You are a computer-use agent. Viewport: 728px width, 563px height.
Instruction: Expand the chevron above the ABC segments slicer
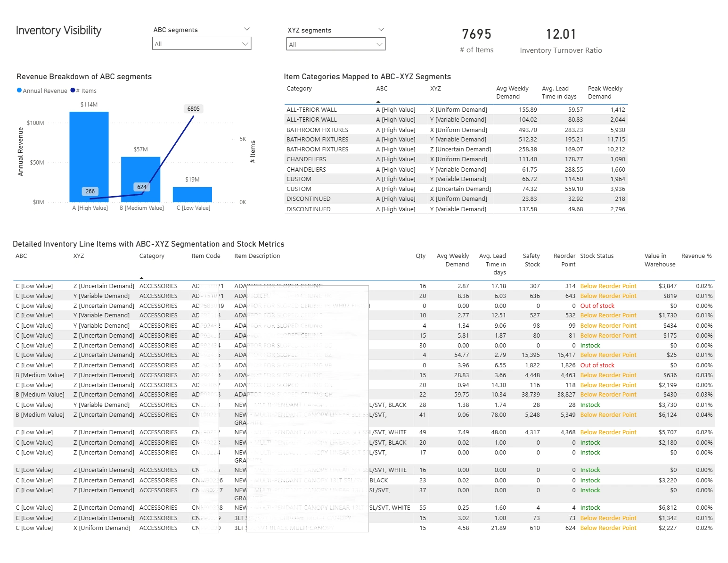(x=247, y=29)
